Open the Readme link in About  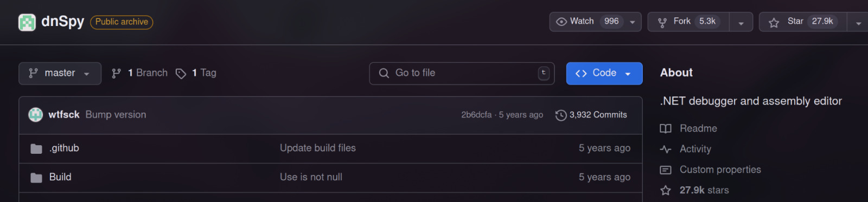698,128
